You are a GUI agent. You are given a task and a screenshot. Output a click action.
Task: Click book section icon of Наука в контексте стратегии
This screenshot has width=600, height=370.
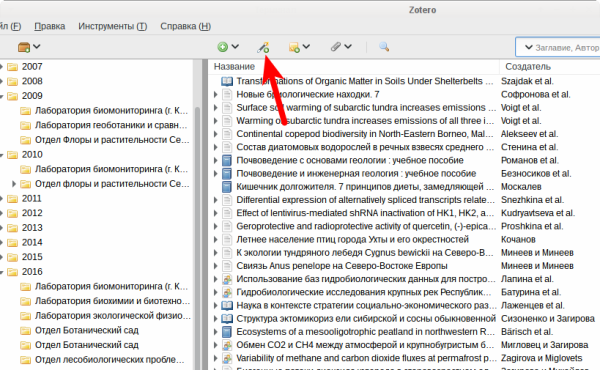(x=227, y=305)
